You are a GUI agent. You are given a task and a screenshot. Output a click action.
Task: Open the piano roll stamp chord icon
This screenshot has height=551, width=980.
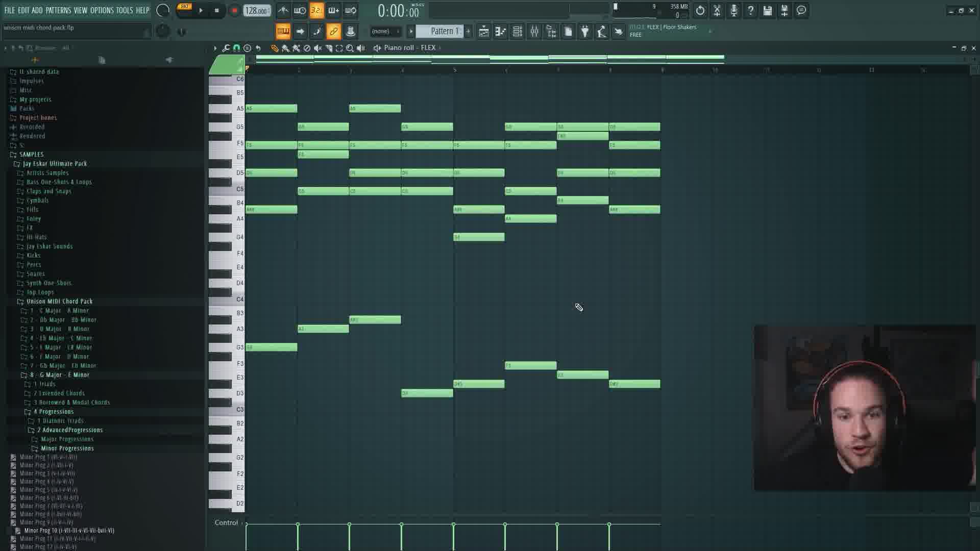tap(247, 48)
